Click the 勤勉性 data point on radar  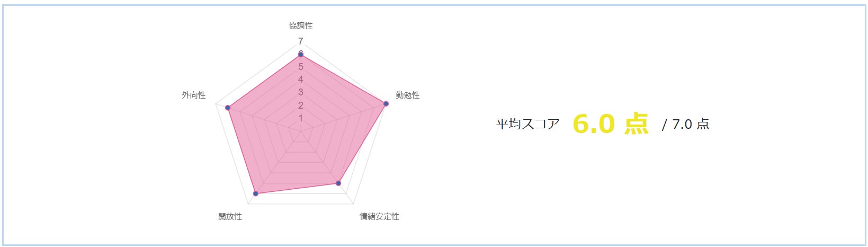(x=386, y=103)
